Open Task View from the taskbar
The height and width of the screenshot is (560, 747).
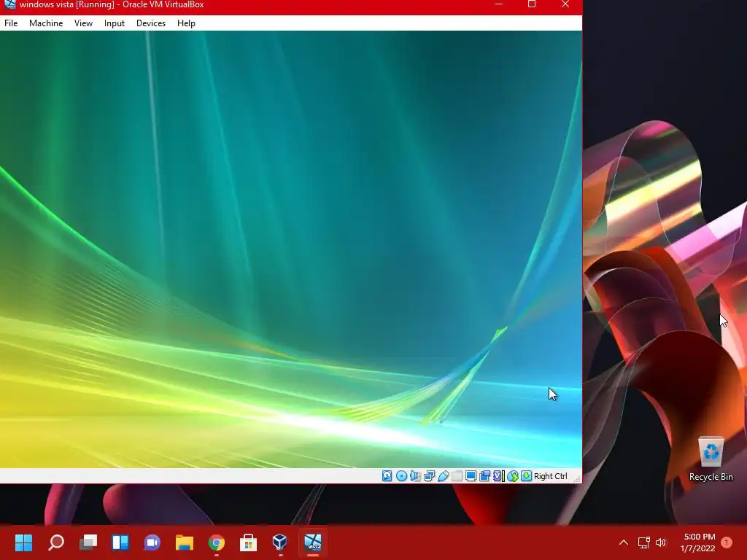(88, 542)
